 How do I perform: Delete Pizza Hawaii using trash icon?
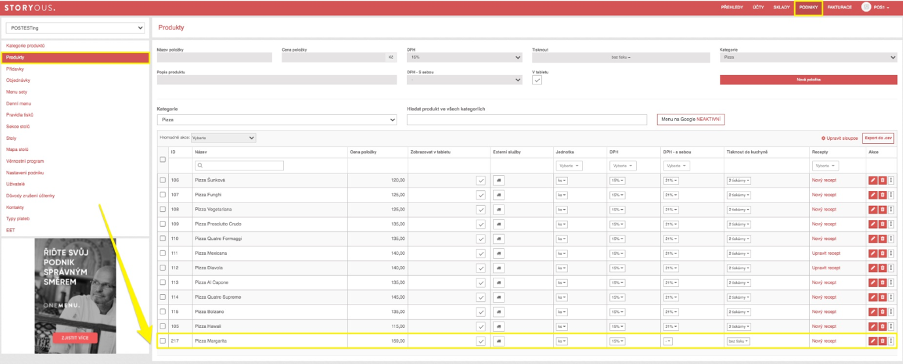click(882, 327)
